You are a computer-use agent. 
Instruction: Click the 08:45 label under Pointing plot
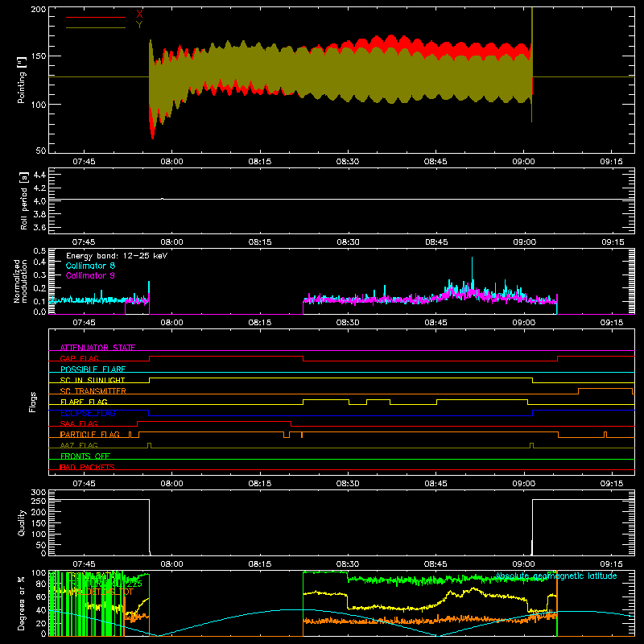436,162
